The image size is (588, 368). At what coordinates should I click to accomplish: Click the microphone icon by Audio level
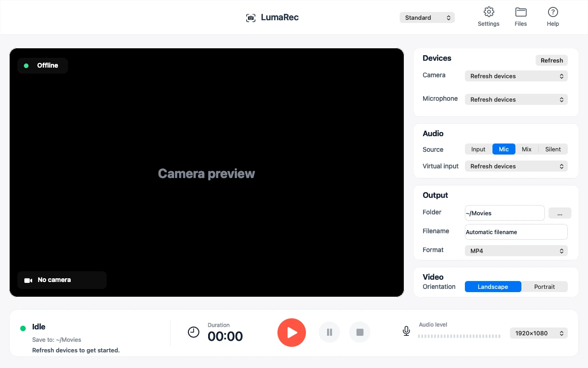click(x=406, y=331)
